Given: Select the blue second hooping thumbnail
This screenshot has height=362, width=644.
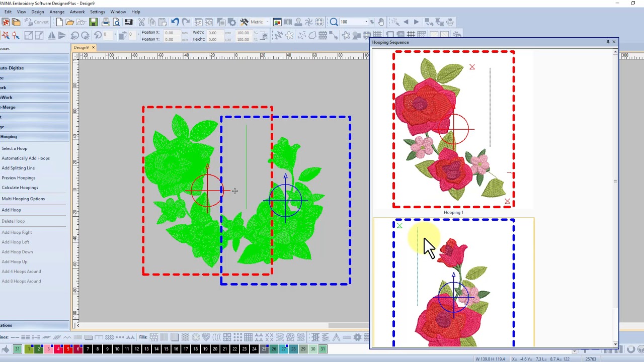Looking at the screenshot, I should 453,283.
